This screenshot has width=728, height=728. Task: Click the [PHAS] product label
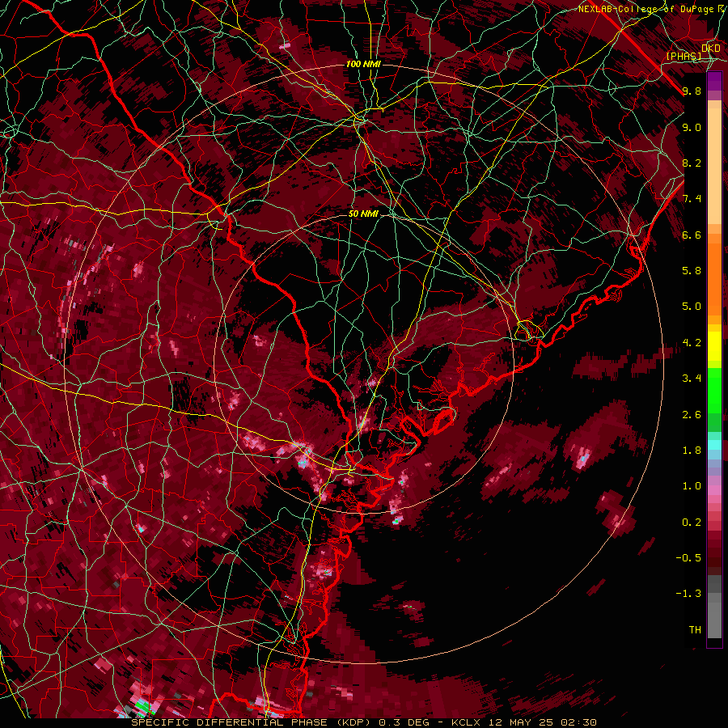[x=684, y=56]
